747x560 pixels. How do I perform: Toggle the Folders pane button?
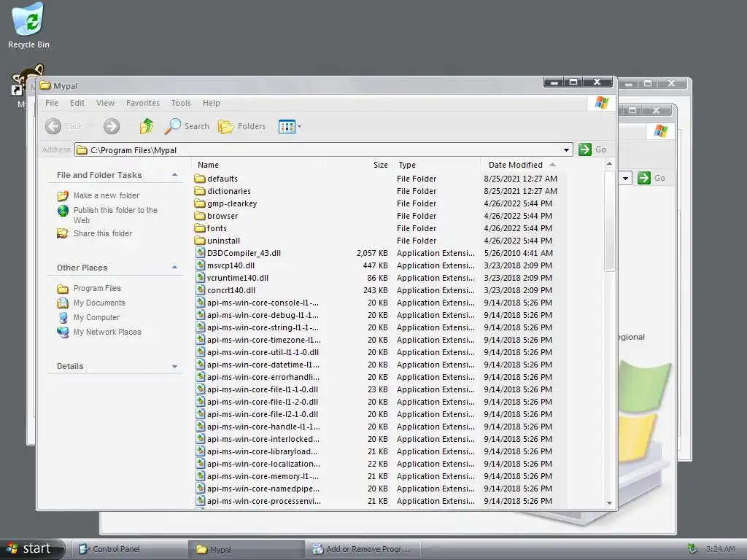[241, 126]
